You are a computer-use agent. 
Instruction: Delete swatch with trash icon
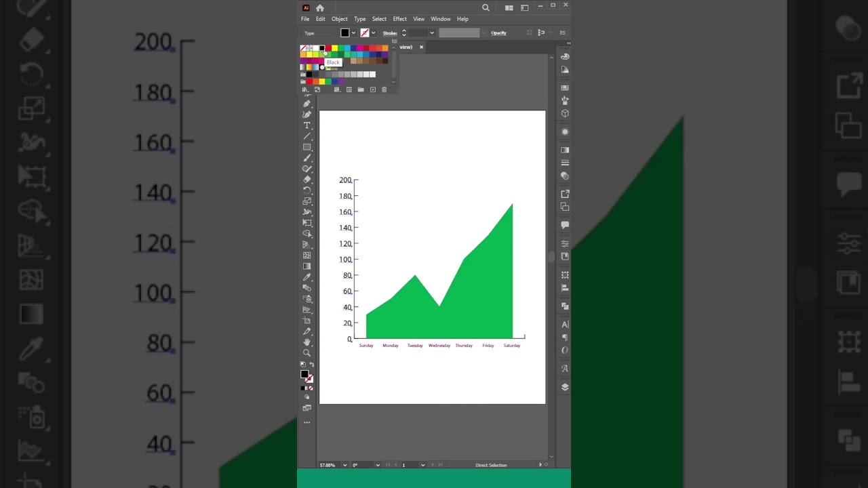coord(384,89)
